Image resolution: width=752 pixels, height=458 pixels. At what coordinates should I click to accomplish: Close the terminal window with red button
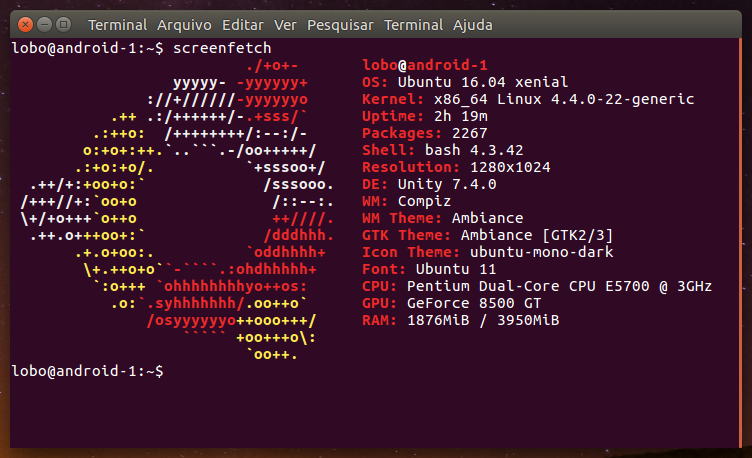(x=25, y=24)
